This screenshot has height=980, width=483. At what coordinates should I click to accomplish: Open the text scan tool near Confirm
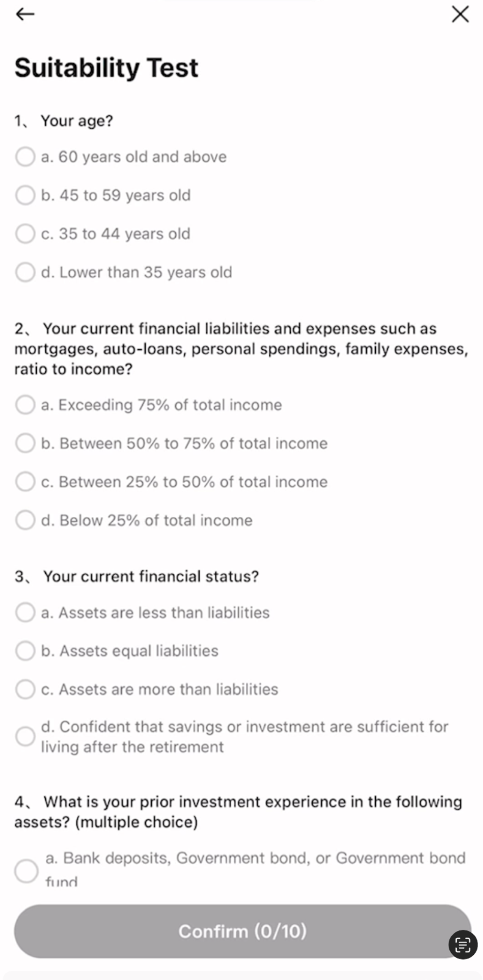pyautogui.click(x=462, y=945)
